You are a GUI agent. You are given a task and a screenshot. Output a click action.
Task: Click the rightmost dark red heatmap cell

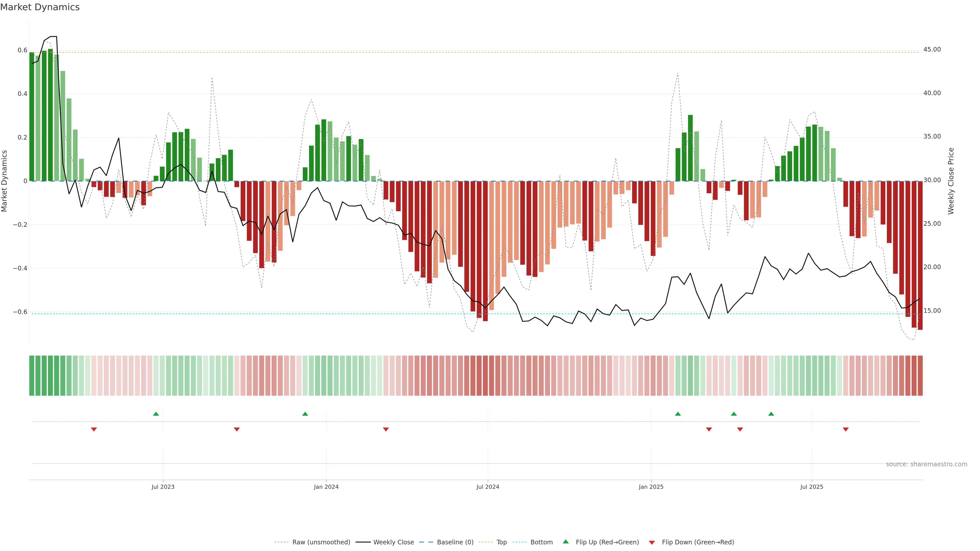(920, 376)
